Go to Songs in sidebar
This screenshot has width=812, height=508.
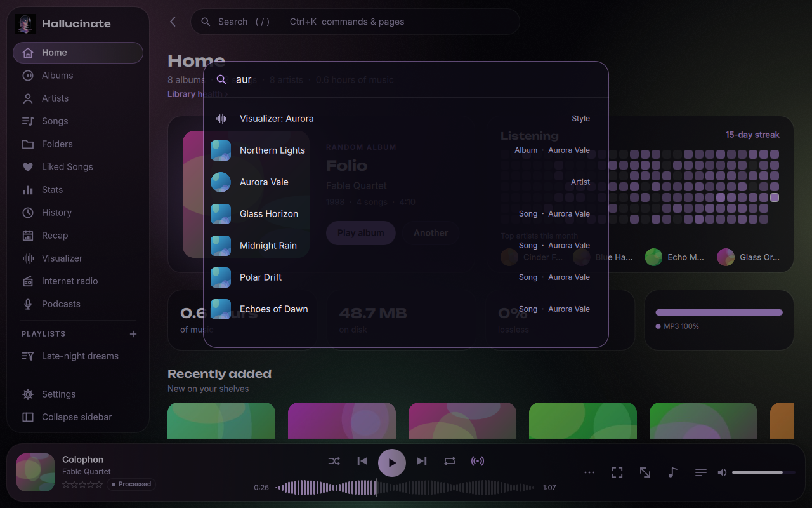pos(78,121)
